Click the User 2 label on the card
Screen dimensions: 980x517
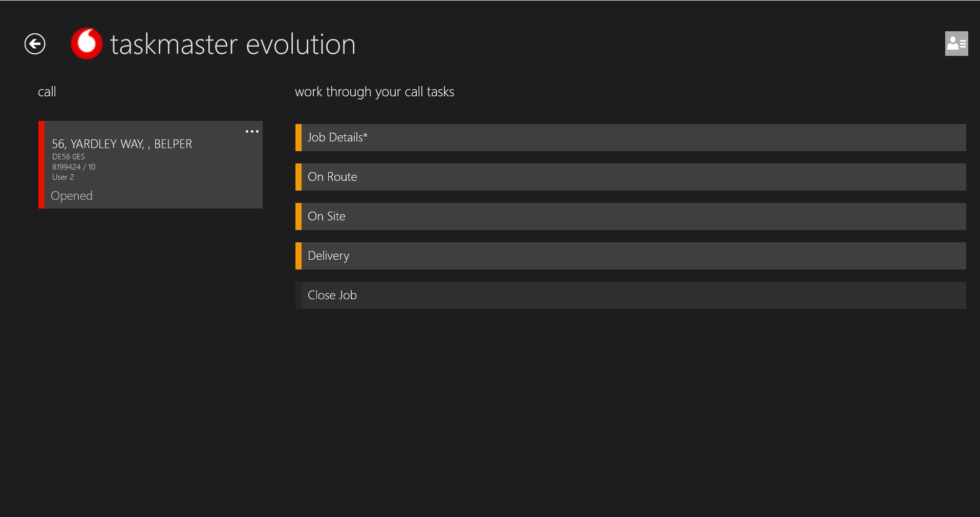point(63,177)
